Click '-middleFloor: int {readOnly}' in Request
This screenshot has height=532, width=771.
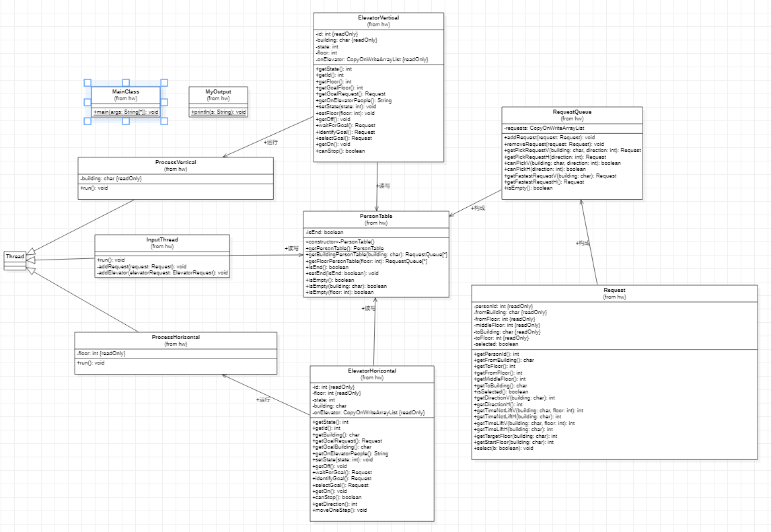[507, 325]
